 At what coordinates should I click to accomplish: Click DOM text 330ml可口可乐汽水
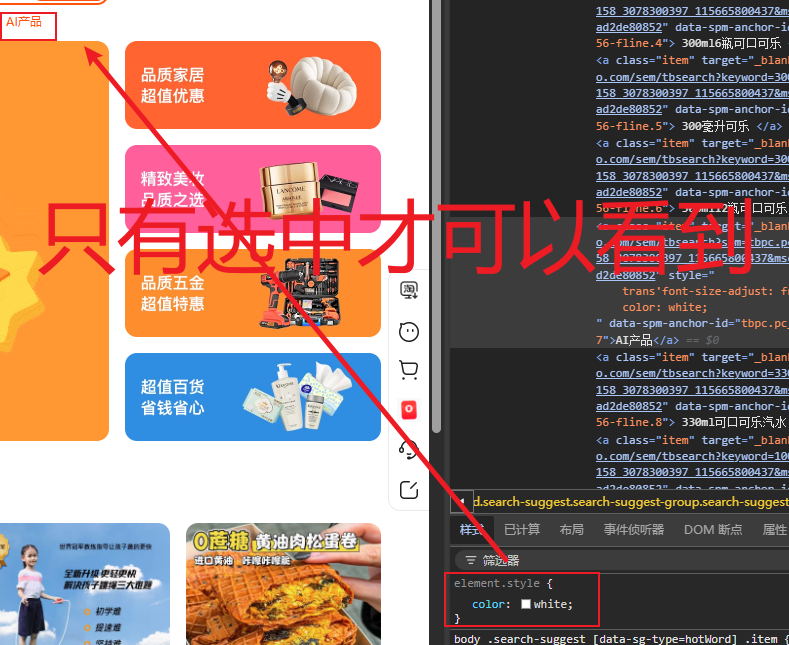tap(734, 422)
